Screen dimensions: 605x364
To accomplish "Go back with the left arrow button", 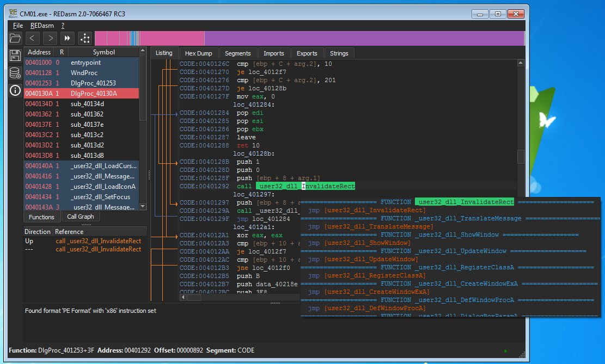I will tap(33, 38).
